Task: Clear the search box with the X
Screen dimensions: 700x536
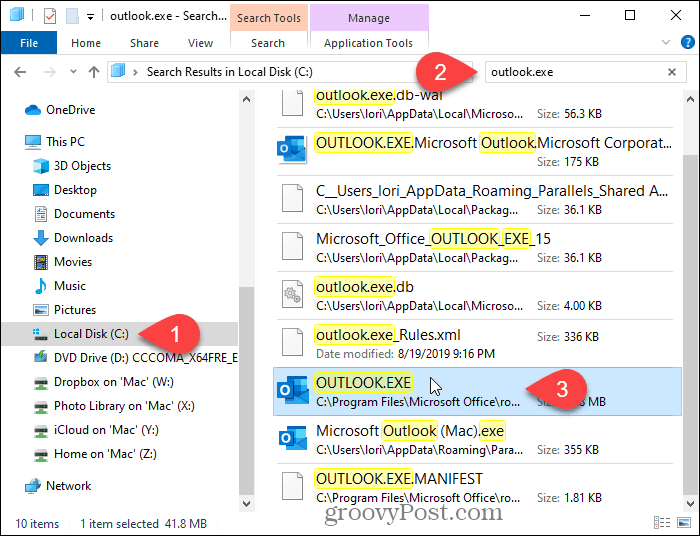Action: coord(671,72)
